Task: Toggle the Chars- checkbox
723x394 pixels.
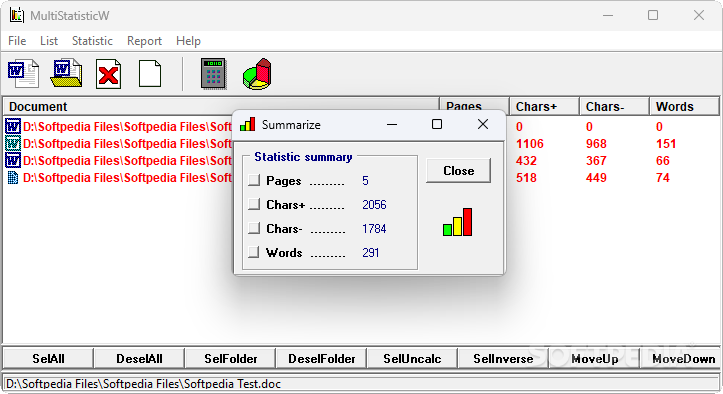Action: click(254, 228)
